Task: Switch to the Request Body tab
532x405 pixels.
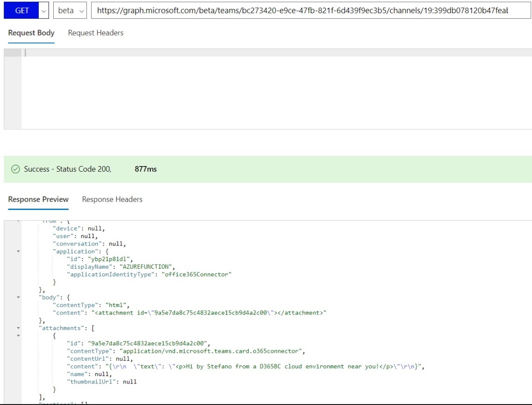Action: [31, 33]
